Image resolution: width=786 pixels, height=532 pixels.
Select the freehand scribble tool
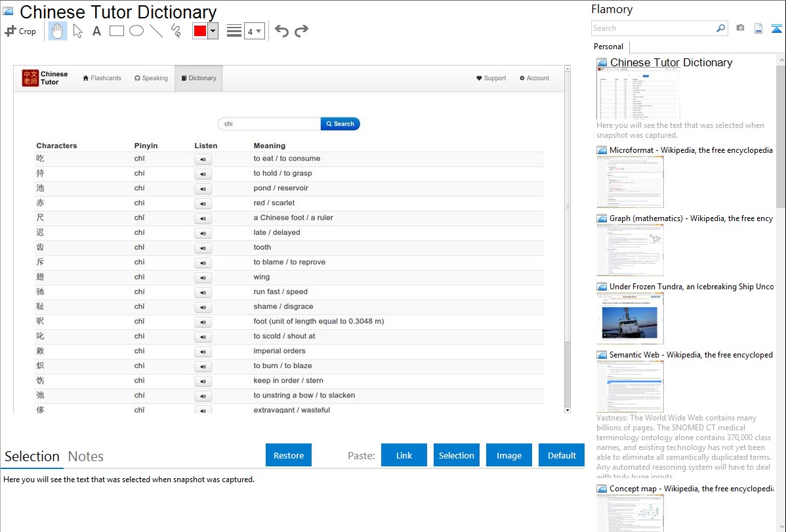point(176,31)
